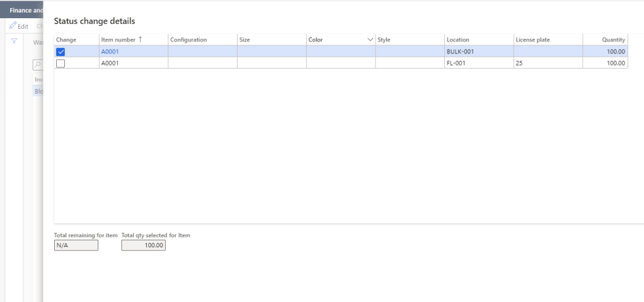Click the Configuration column header
Image resolution: width=644 pixels, height=302 pixels.
point(188,40)
